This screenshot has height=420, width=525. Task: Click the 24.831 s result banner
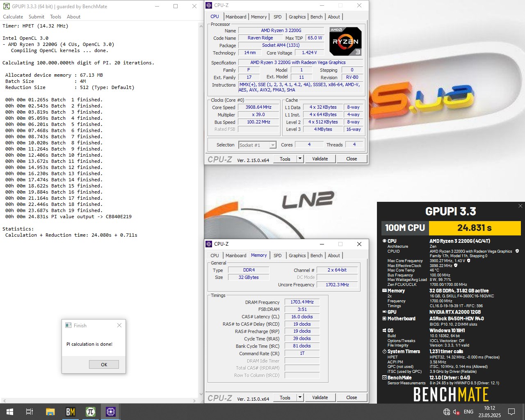(x=475, y=228)
